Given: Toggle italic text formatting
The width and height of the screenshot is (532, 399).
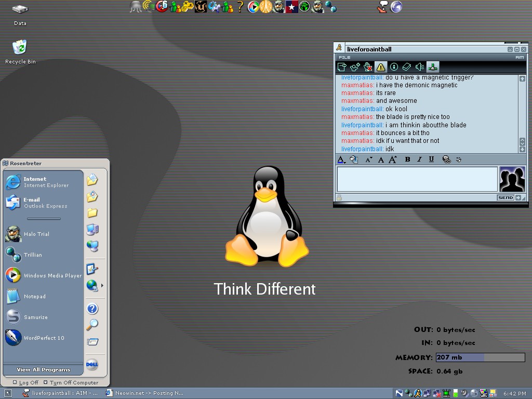Looking at the screenshot, I should click(419, 159).
